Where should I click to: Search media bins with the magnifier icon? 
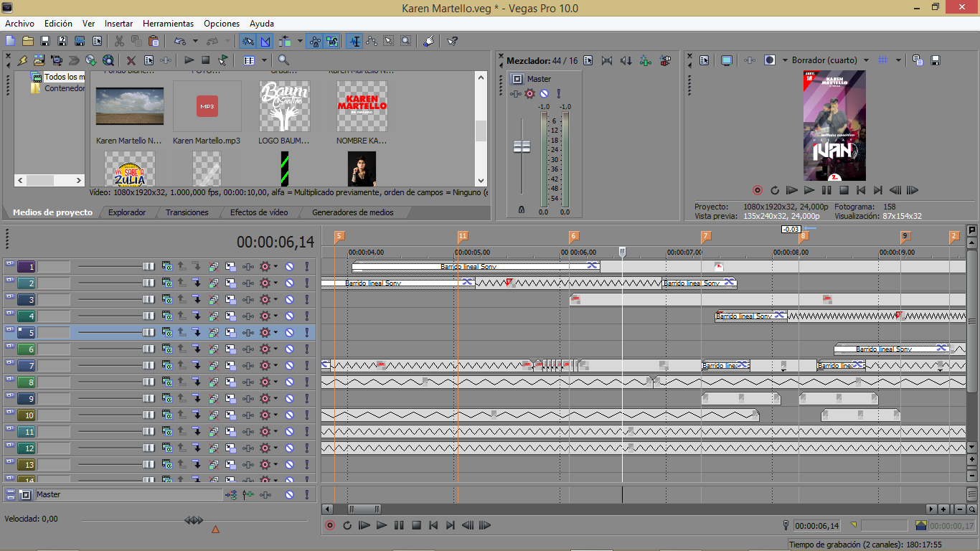click(x=284, y=60)
